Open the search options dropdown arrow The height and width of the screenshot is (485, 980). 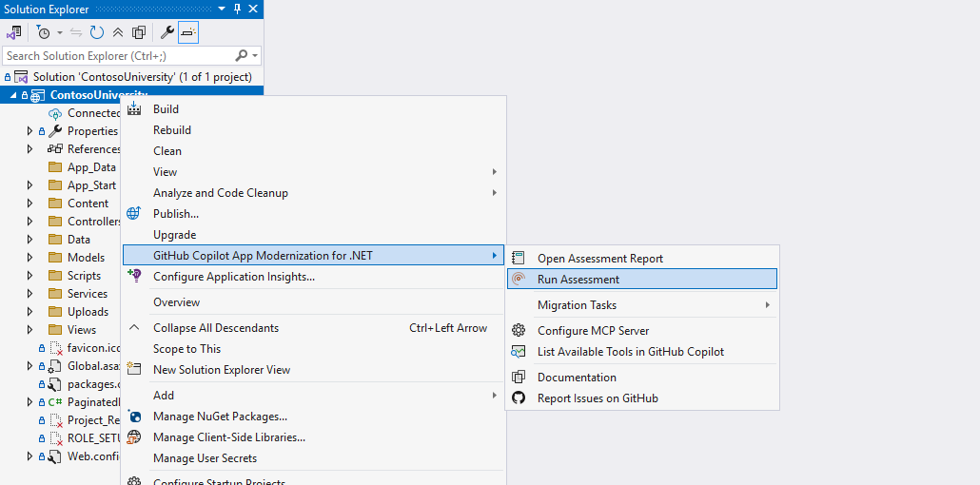255,55
